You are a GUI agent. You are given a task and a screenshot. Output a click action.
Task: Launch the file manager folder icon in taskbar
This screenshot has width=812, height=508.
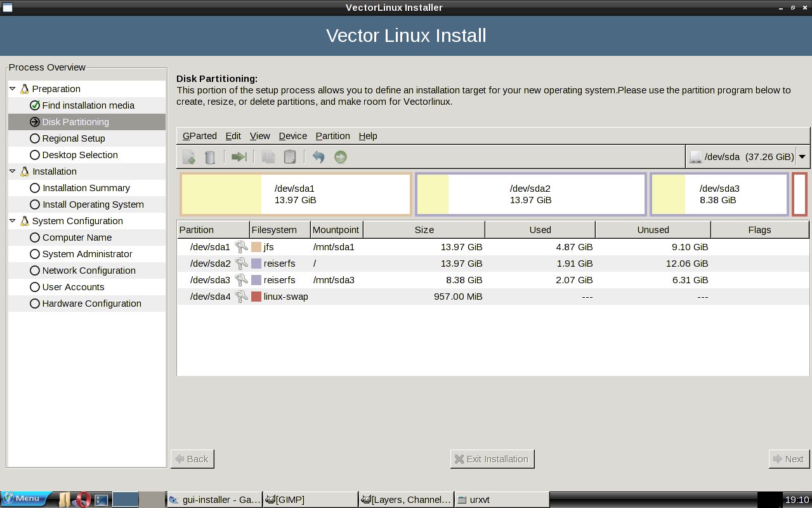[64, 500]
